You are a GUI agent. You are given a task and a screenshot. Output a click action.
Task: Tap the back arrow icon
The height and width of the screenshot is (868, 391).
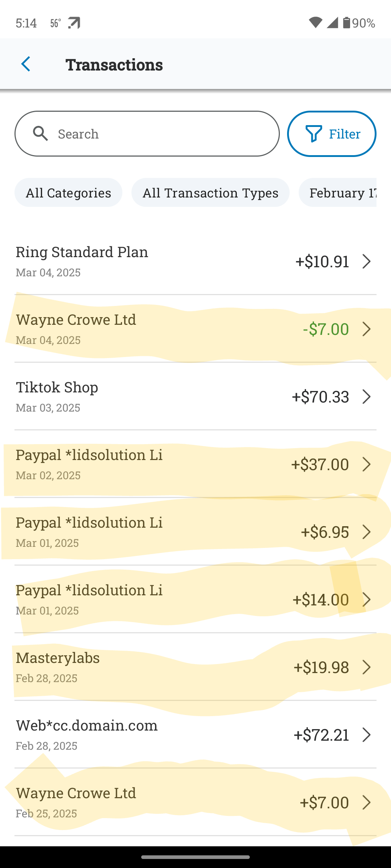tap(26, 64)
